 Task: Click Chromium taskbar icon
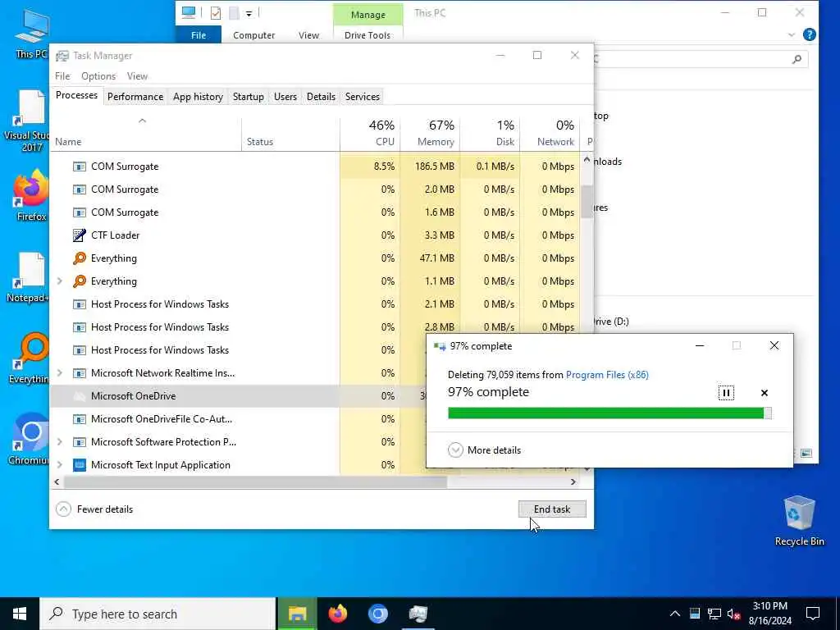(x=377, y=614)
